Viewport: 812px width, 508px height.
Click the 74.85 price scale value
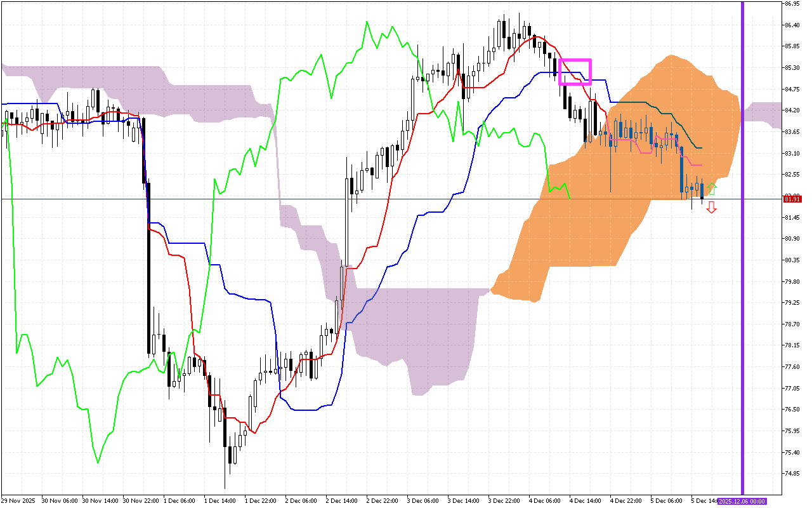[792, 472]
